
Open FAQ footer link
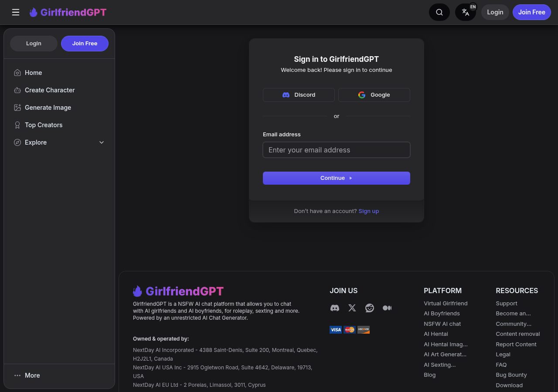(x=501, y=365)
